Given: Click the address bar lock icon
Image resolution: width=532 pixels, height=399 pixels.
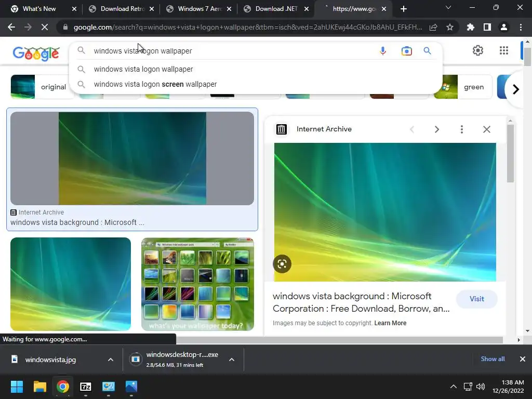Looking at the screenshot, I should pos(65,27).
